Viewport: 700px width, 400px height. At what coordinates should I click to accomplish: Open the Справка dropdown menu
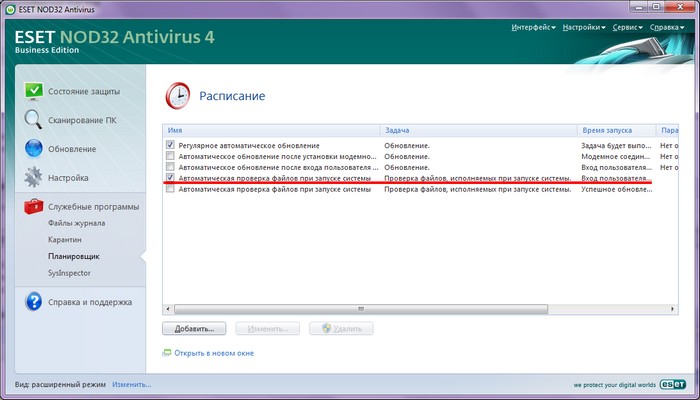(667, 27)
